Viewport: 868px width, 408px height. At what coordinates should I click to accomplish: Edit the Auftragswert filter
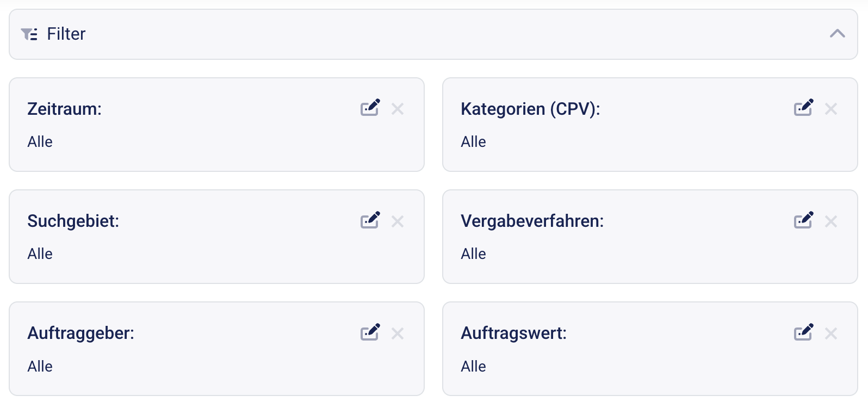point(803,332)
